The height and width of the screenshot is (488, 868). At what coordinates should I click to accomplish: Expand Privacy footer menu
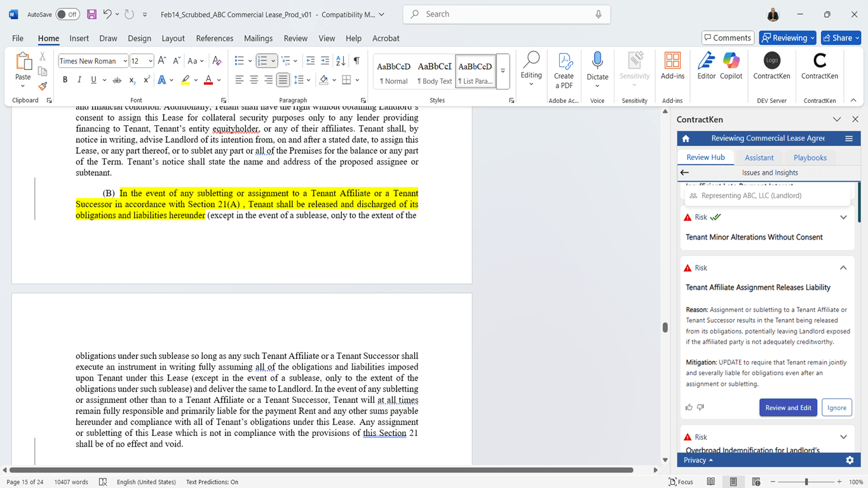[x=698, y=460]
